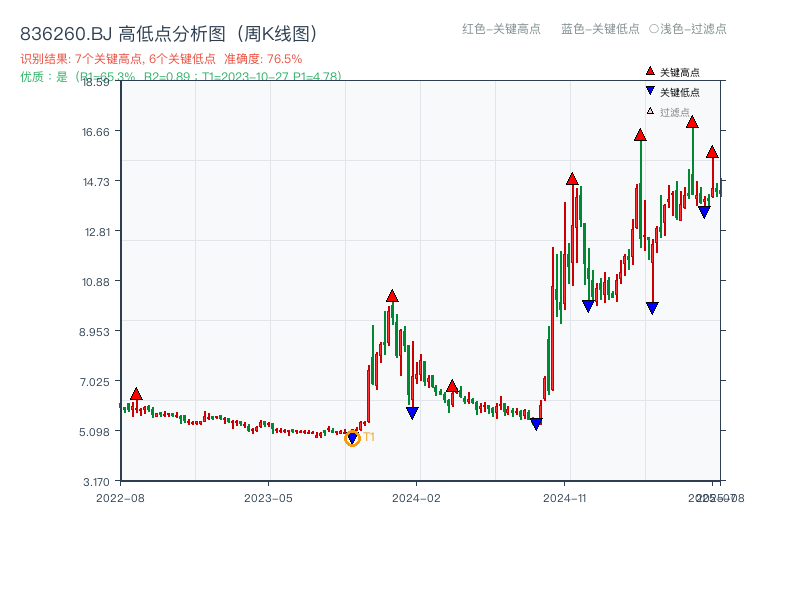This screenshot has width=800, height=600.
Task: Click the blue low marker after the 2024-11 rally
Action: coord(587,305)
